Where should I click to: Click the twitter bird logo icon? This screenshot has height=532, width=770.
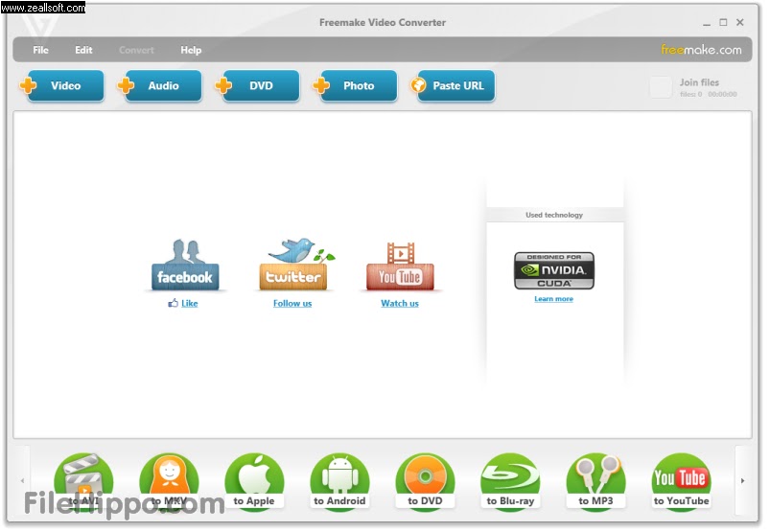(x=296, y=265)
